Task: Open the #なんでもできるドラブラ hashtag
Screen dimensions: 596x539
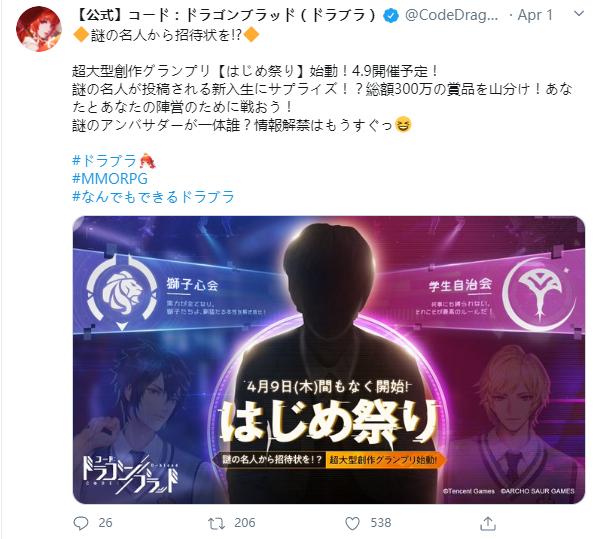Action: tap(153, 197)
